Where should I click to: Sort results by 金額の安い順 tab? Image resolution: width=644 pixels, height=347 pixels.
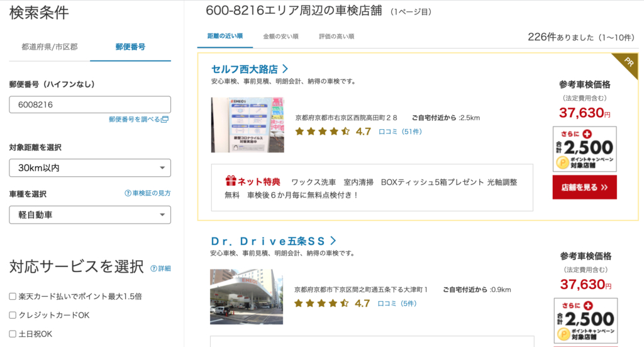coord(280,37)
